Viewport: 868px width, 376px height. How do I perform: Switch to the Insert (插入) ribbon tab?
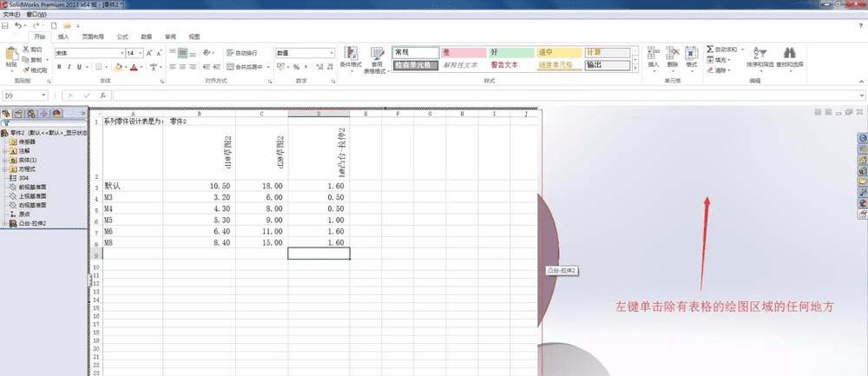tap(63, 36)
